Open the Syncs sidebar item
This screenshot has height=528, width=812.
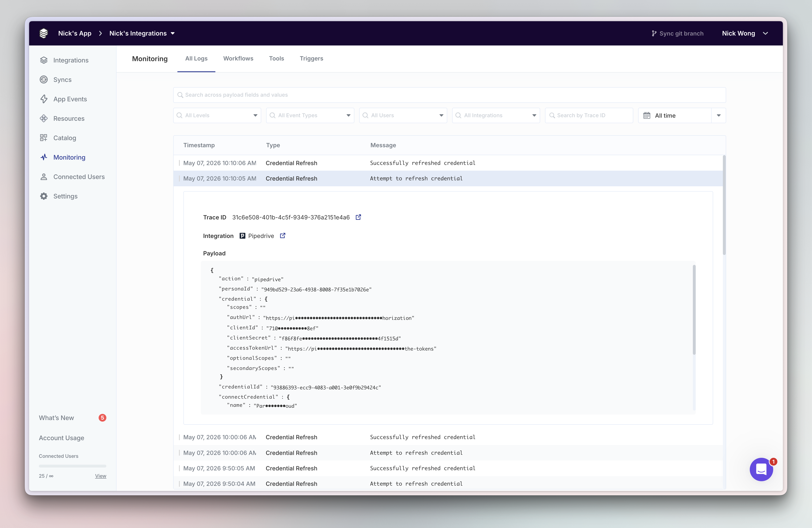(x=56, y=79)
